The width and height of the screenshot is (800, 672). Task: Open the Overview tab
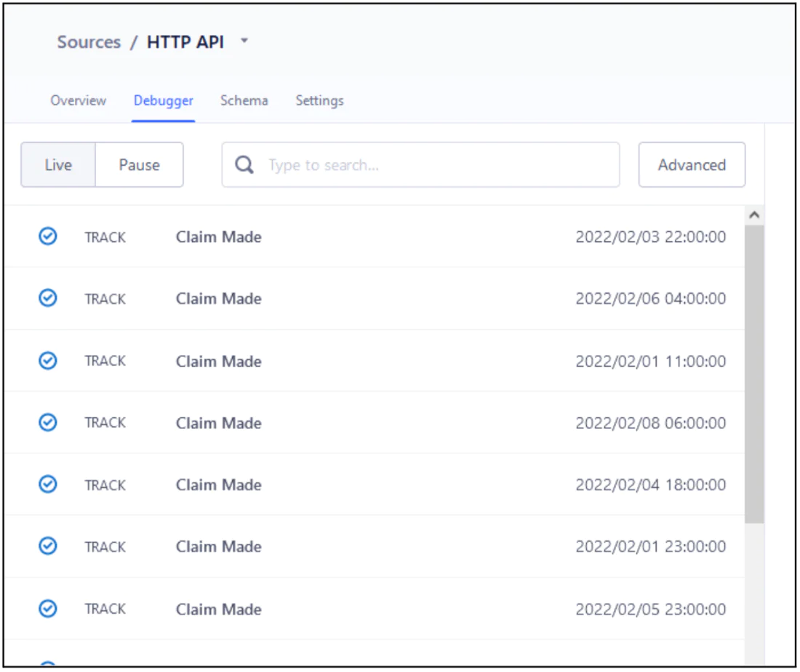[x=78, y=100]
